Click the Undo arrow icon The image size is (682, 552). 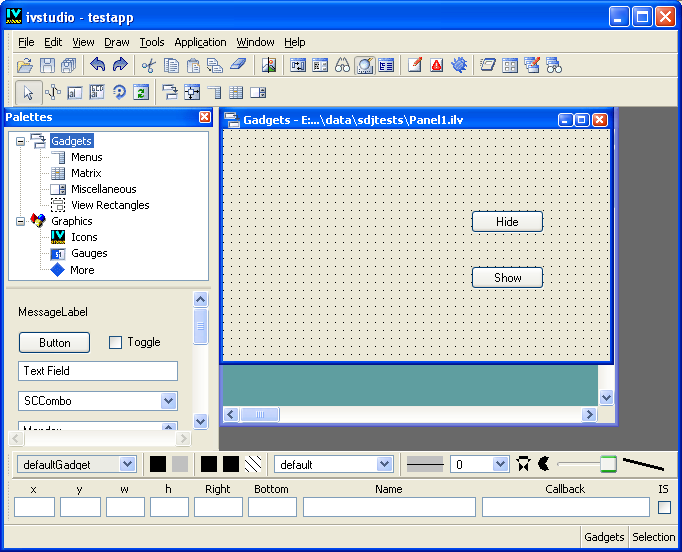[x=98, y=66]
